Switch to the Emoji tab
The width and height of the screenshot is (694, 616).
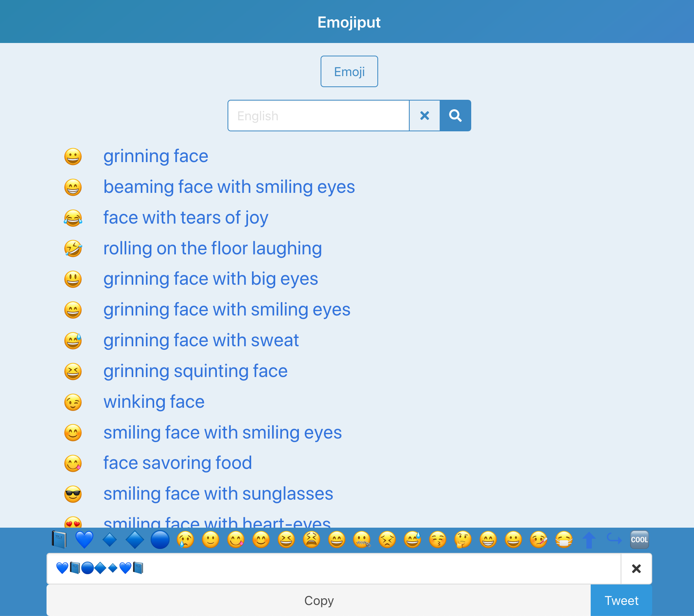click(x=349, y=71)
